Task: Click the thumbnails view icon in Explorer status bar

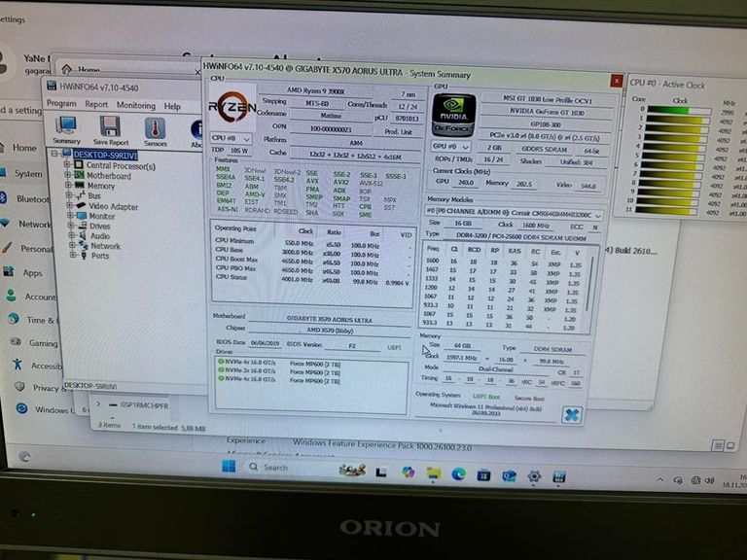Action: click(x=730, y=445)
